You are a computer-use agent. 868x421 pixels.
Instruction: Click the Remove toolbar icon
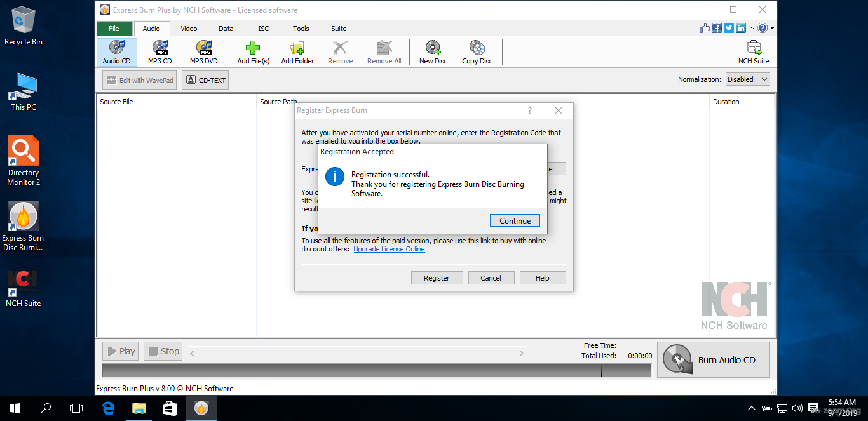pyautogui.click(x=340, y=52)
